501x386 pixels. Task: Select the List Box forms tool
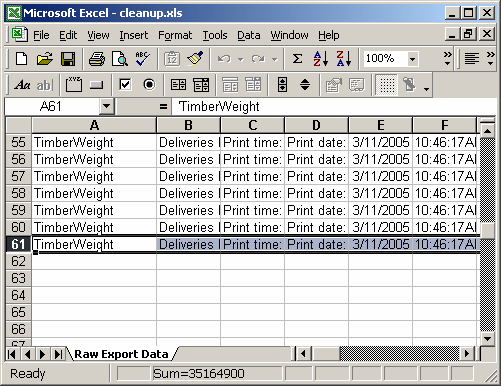[178, 85]
